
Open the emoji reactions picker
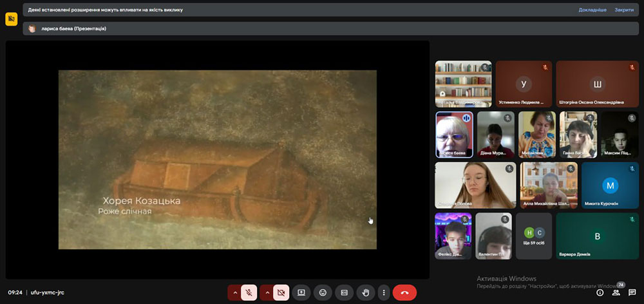pos(323,292)
